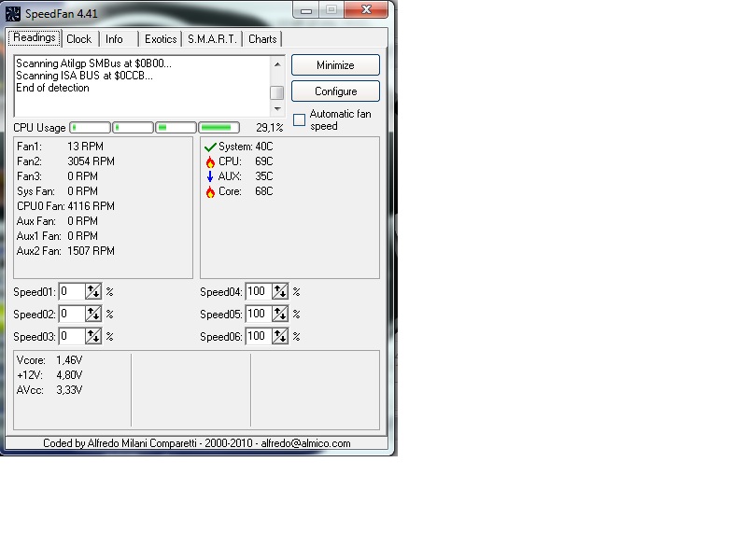The image size is (747, 560).
Task: Click the flame icon beside CPU temperature
Action: (x=210, y=161)
